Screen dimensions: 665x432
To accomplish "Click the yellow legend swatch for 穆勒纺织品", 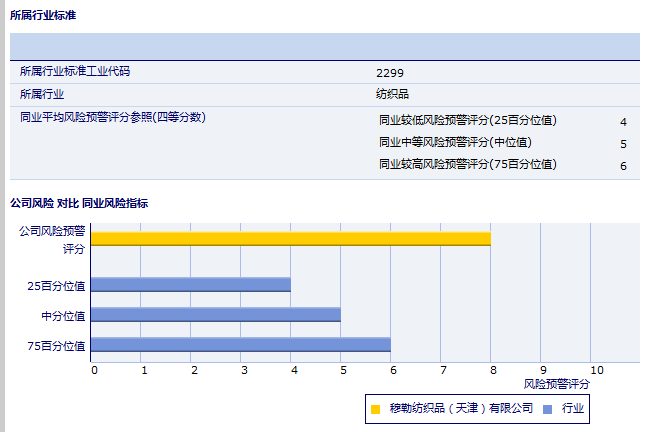I will pyautogui.click(x=375, y=409).
